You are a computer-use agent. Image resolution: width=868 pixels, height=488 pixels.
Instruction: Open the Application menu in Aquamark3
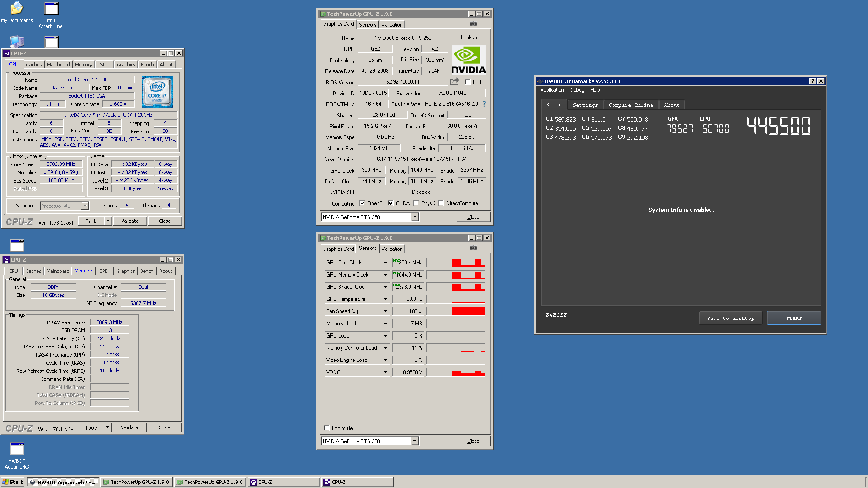coord(552,90)
